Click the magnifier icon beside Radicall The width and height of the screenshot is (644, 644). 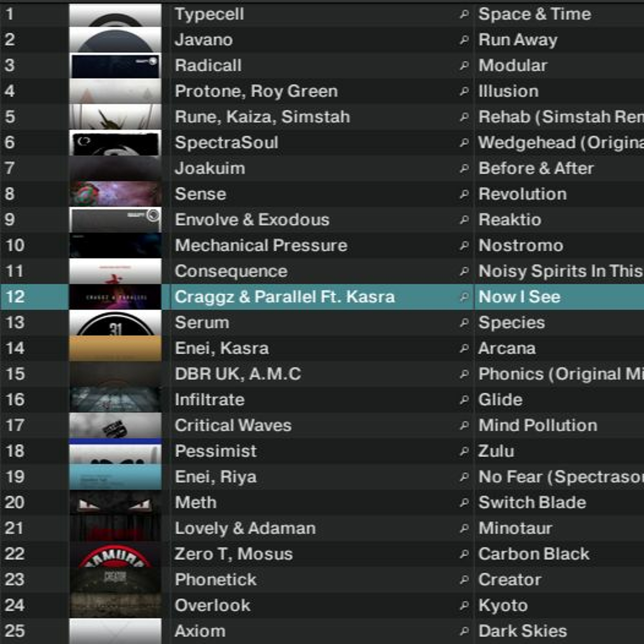coord(464,65)
